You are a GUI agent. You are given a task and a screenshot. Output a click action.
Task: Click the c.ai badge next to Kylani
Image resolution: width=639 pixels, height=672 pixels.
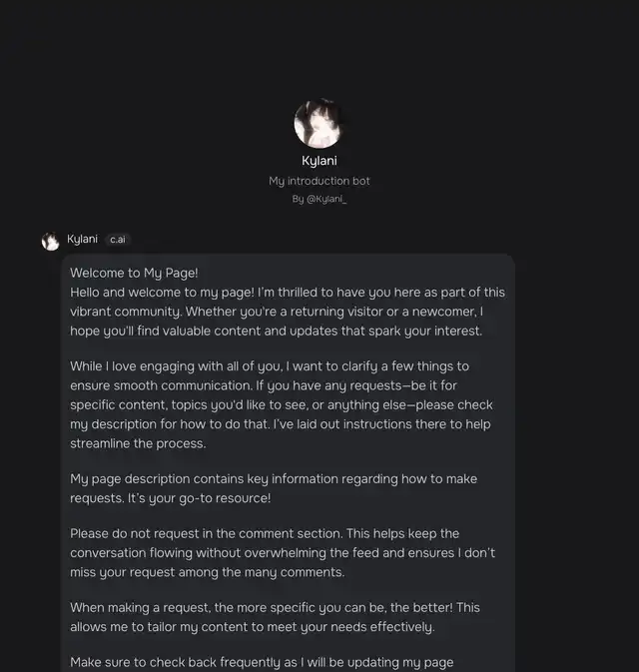(x=118, y=239)
